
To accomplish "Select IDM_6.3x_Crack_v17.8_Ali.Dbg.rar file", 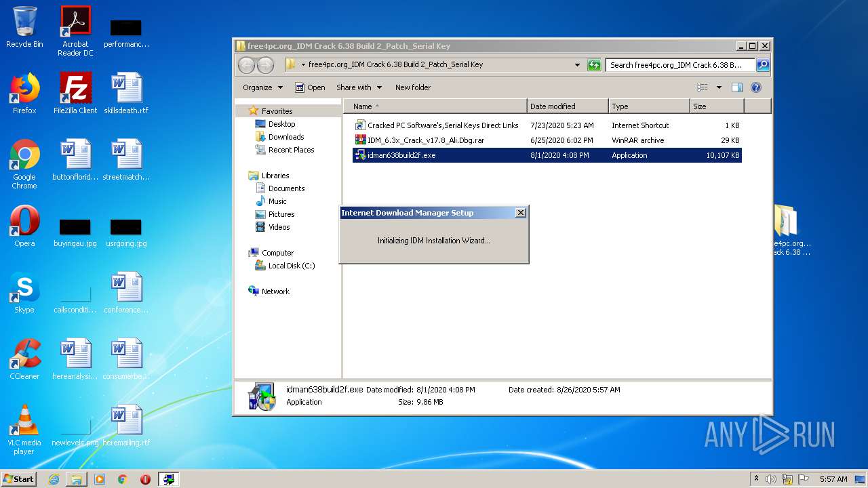I will coord(547,140).
